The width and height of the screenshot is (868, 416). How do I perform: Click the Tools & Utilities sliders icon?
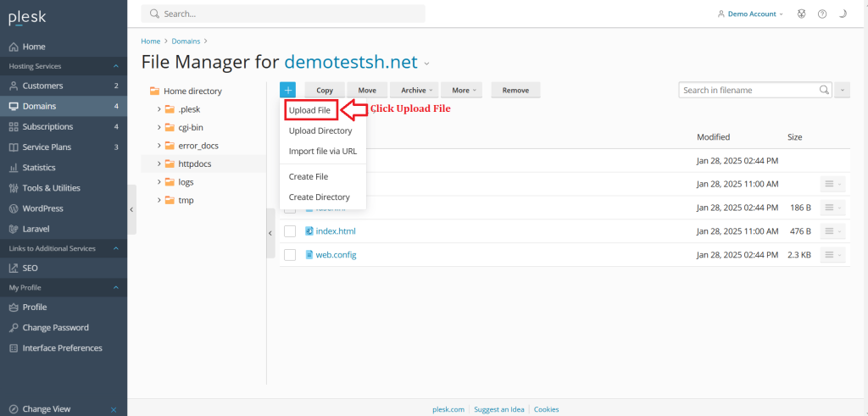(x=14, y=188)
